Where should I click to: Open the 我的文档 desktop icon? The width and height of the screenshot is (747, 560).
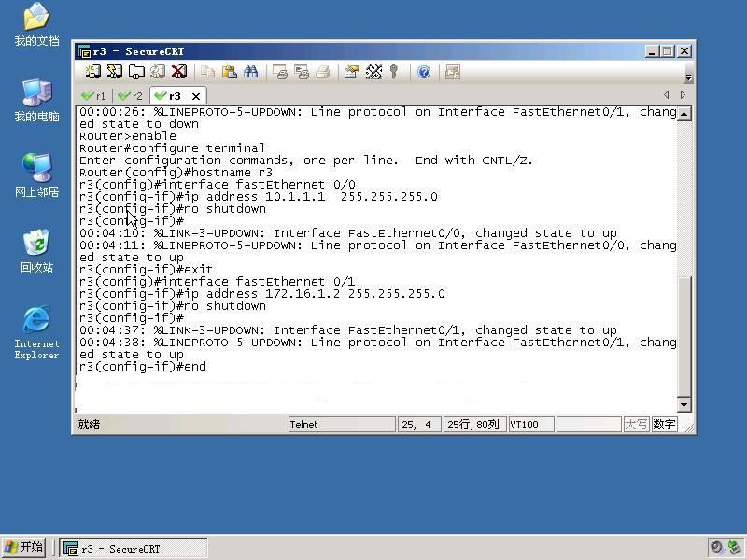[x=36, y=24]
